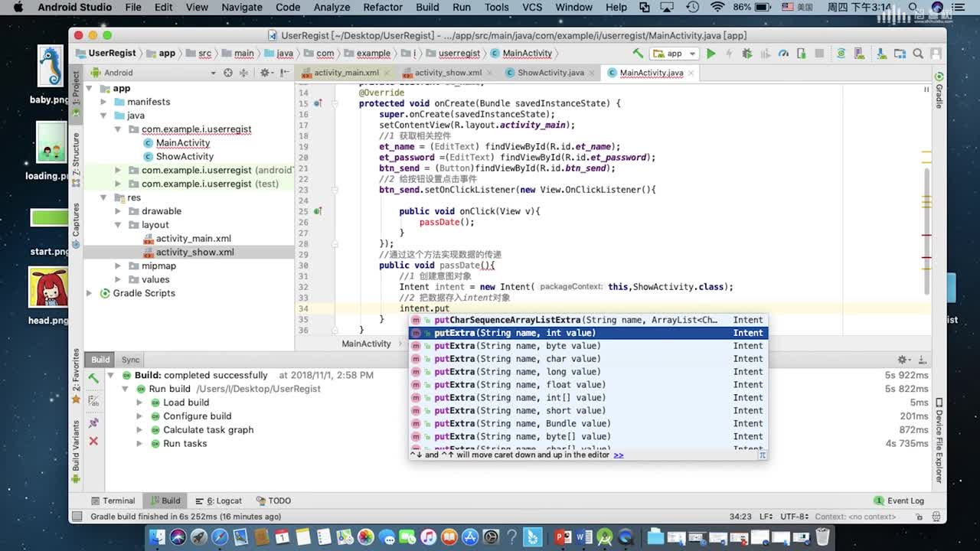Image resolution: width=980 pixels, height=551 pixels.
Task: Open the 6: Logcat tool window
Action: click(218, 500)
